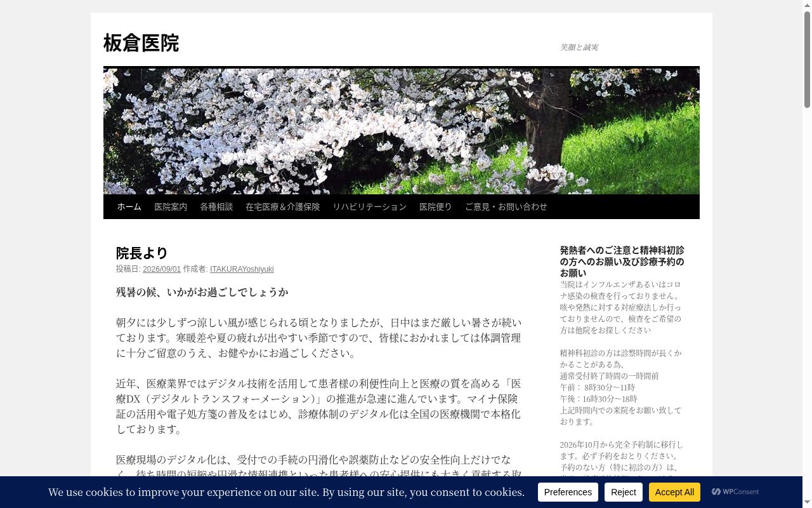This screenshot has width=812, height=508.
Task: Click the sidebar line 精神科初診の方は診察時間が長くか
Action: (621, 353)
